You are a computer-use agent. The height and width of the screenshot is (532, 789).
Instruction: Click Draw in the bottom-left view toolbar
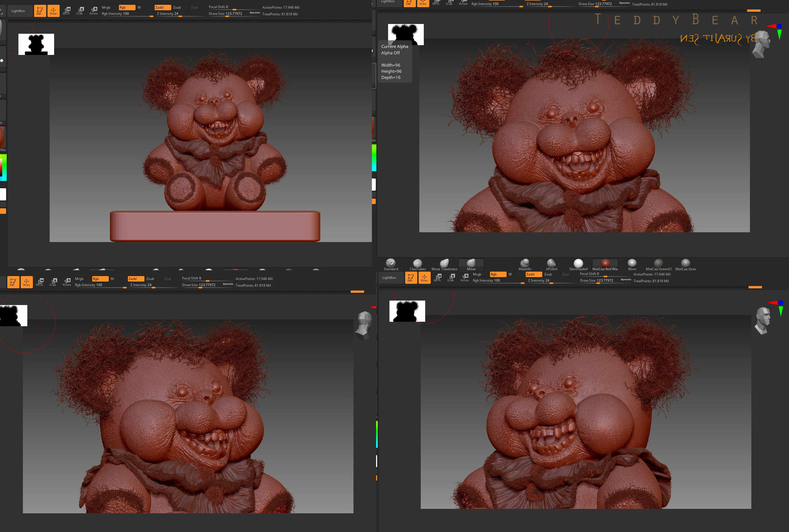click(x=27, y=282)
